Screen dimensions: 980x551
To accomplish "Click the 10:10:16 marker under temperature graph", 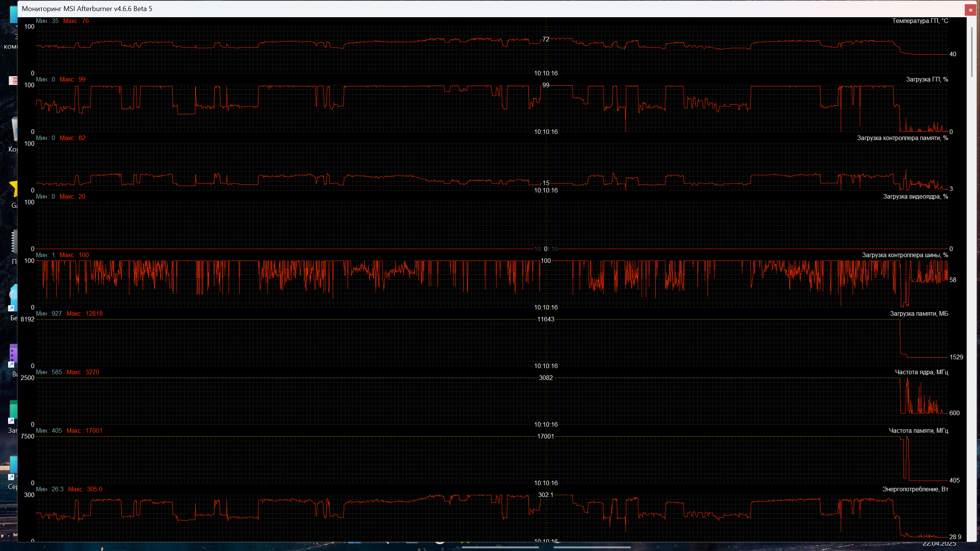I will tap(546, 73).
